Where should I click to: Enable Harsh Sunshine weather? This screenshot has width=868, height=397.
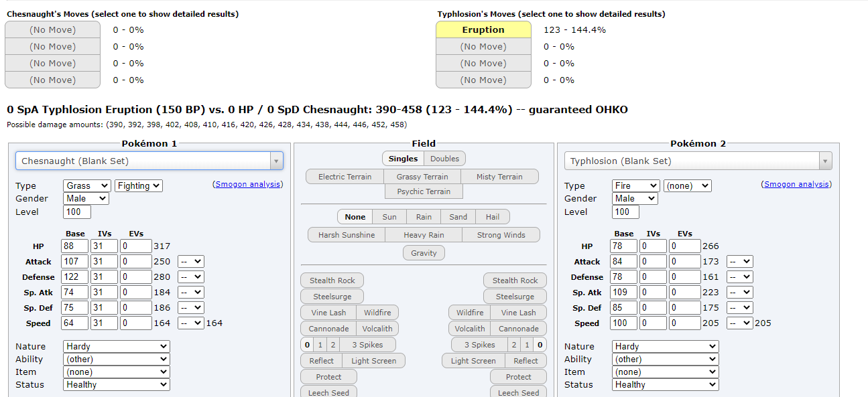(x=347, y=235)
